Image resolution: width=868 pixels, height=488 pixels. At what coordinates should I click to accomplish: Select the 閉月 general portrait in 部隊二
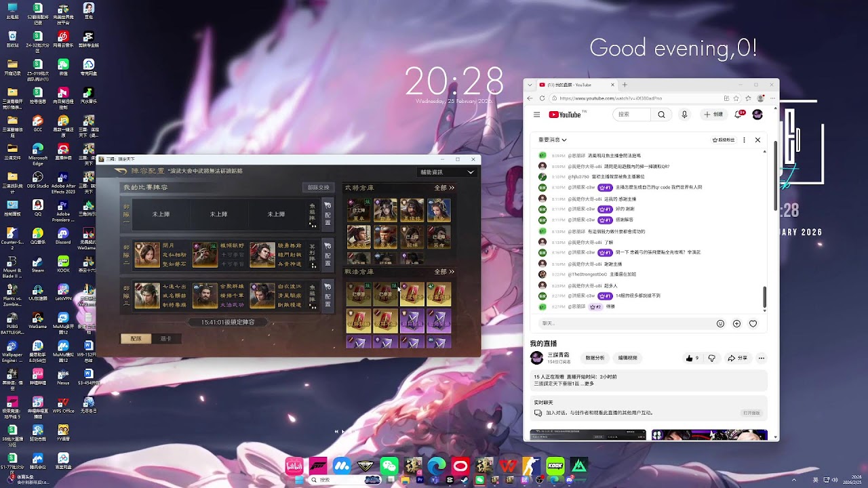point(147,255)
